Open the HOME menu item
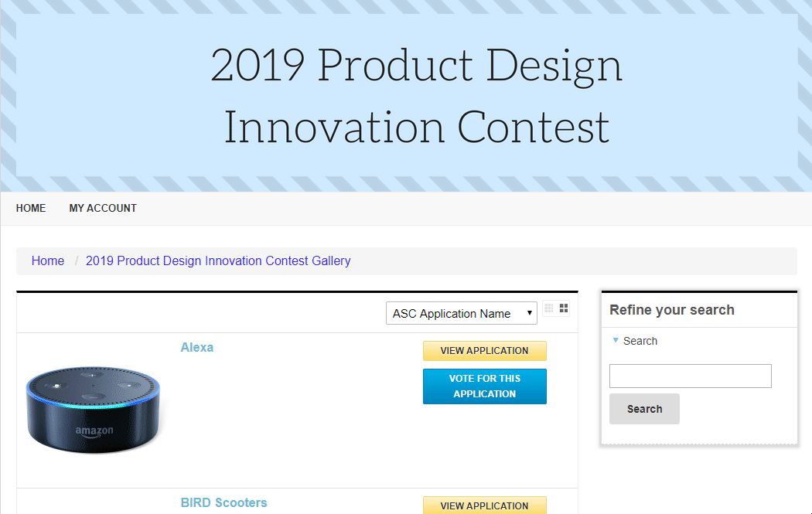This screenshot has height=514, width=812. (31, 208)
